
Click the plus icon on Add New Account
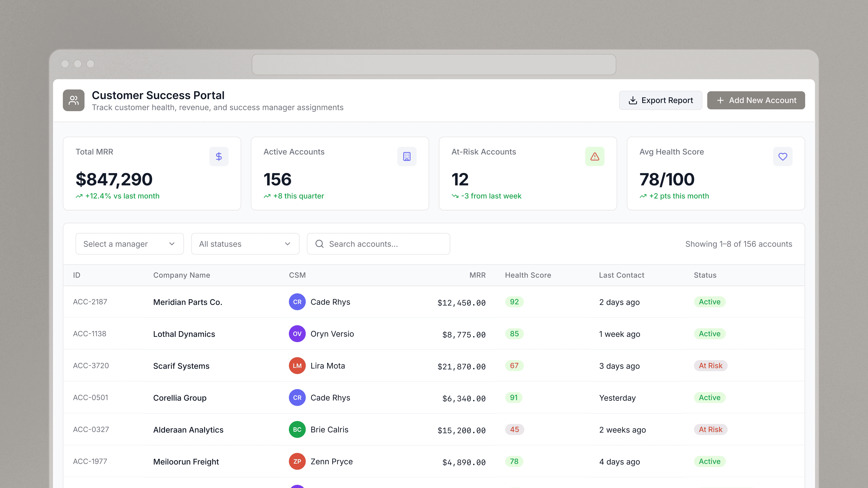[720, 100]
